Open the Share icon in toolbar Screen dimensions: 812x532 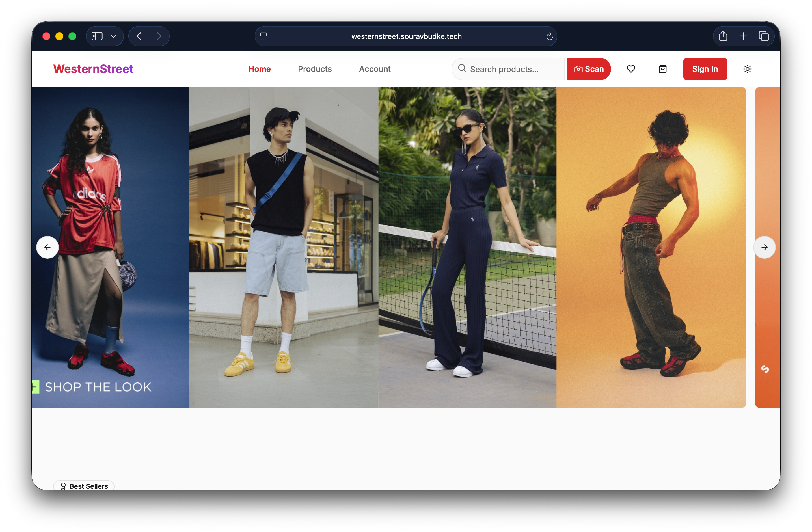[723, 36]
